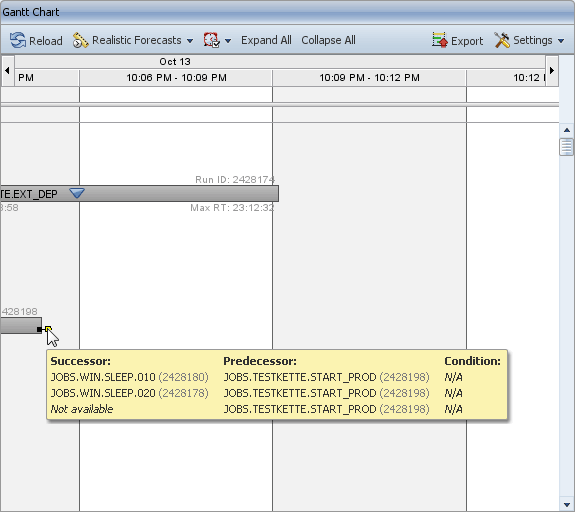Image resolution: width=575 pixels, height=512 pixels.
Task: Click the black connector square on bar end
Action: point(40,330)
